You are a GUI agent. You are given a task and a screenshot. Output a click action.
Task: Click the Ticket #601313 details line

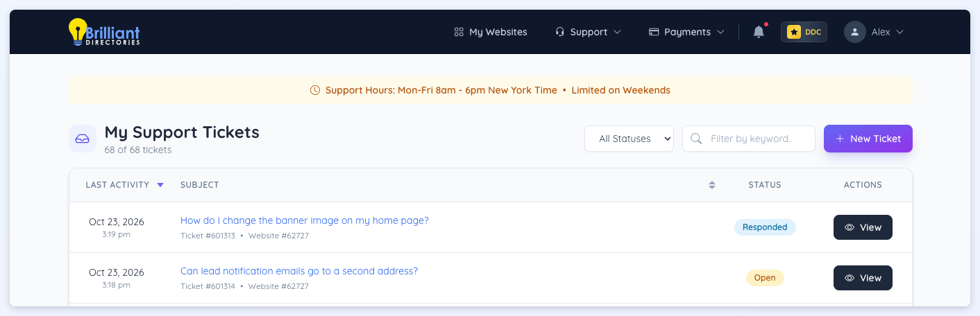pyautogui.click(x=244, y=236)
